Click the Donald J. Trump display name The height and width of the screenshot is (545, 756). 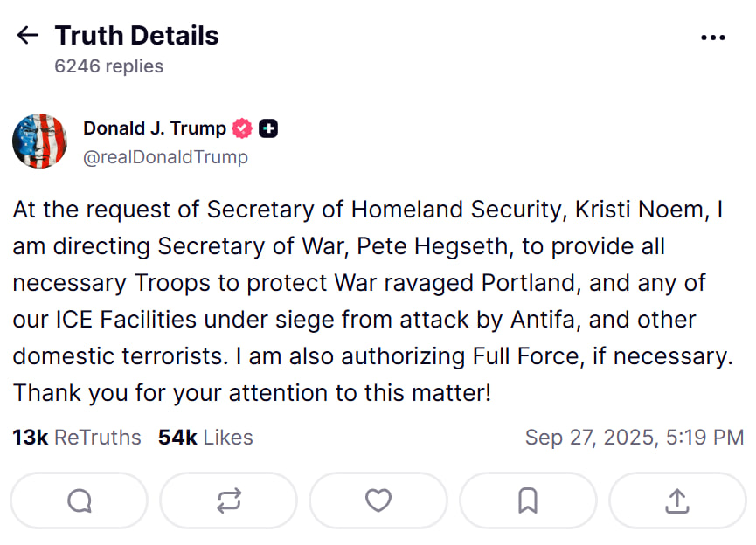click(155, 128)
